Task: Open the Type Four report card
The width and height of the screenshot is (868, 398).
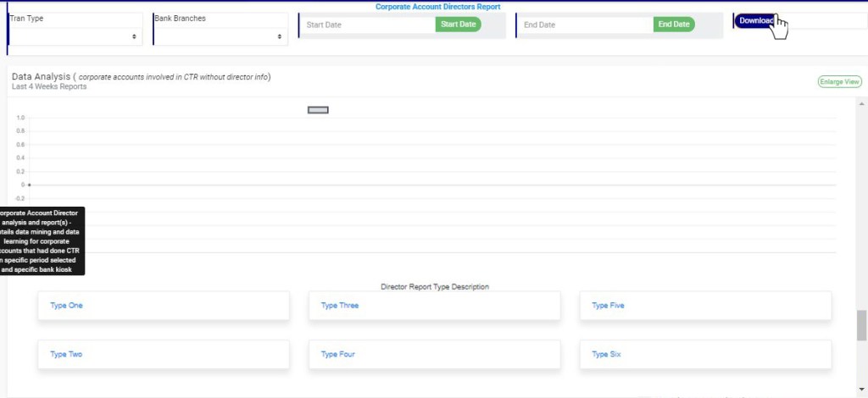Action: point(434,355)
